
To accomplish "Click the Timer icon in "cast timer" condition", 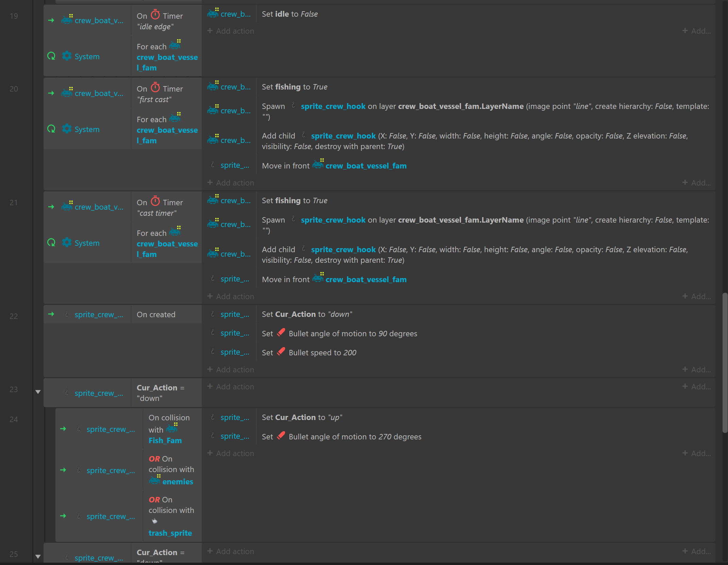I will point(155,201).
